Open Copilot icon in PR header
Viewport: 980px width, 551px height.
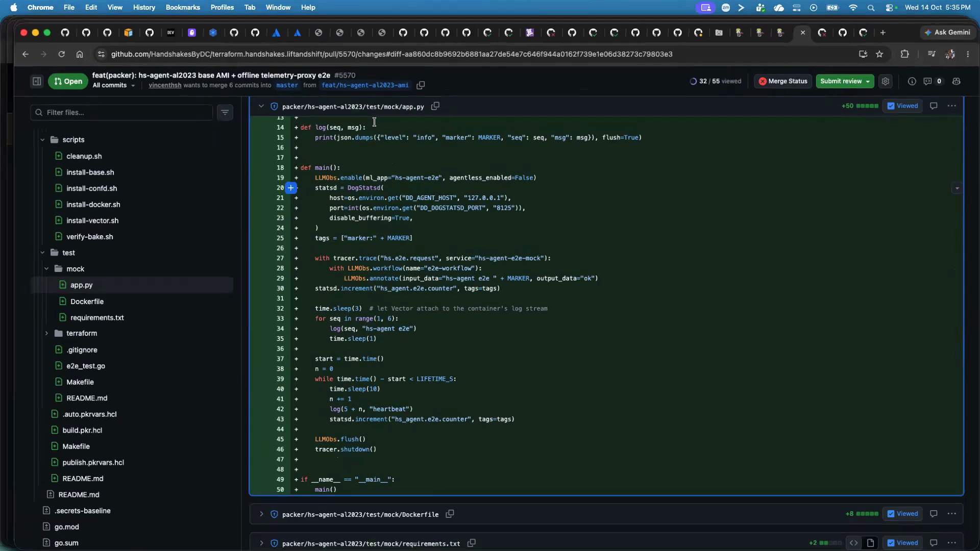click(957, 81)
